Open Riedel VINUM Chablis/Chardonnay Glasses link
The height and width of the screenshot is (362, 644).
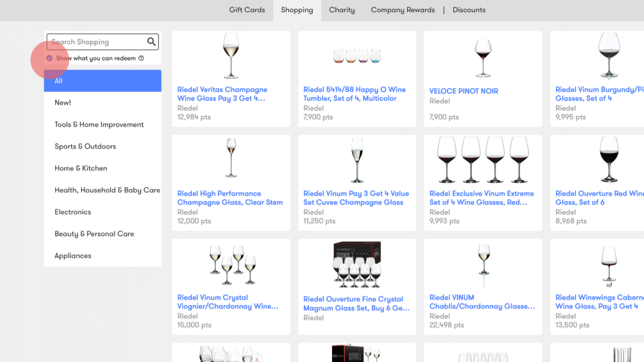[x=482, y=302]
